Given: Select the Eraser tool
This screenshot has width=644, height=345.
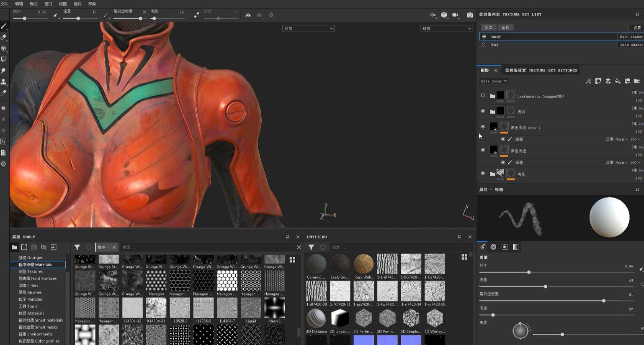Looking at the screenshot, I should 4,37.
